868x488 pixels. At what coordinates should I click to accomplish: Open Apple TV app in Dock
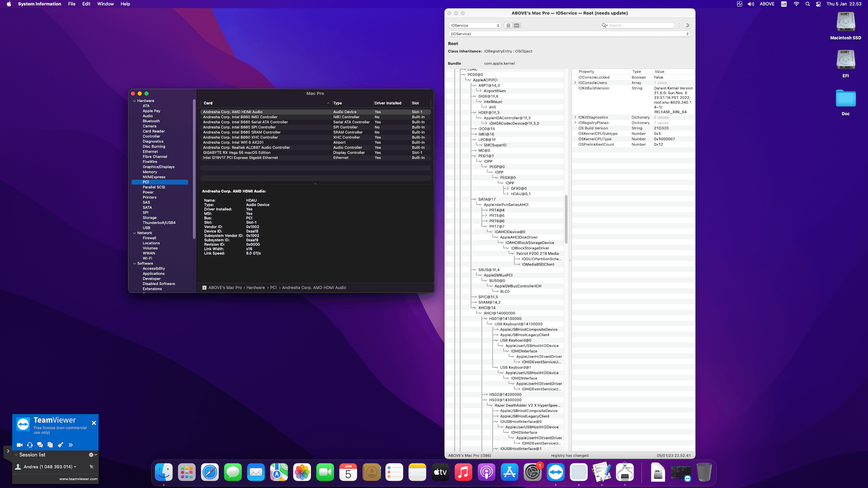click(x=440, y=473)
